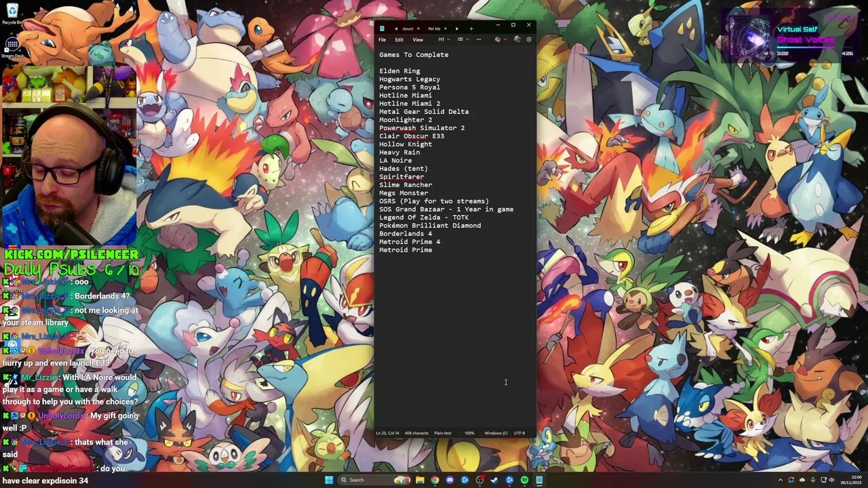Click the UTF-8 encoding indicator
The width and height of the screenshot is (868, 488).
point(519,433)
